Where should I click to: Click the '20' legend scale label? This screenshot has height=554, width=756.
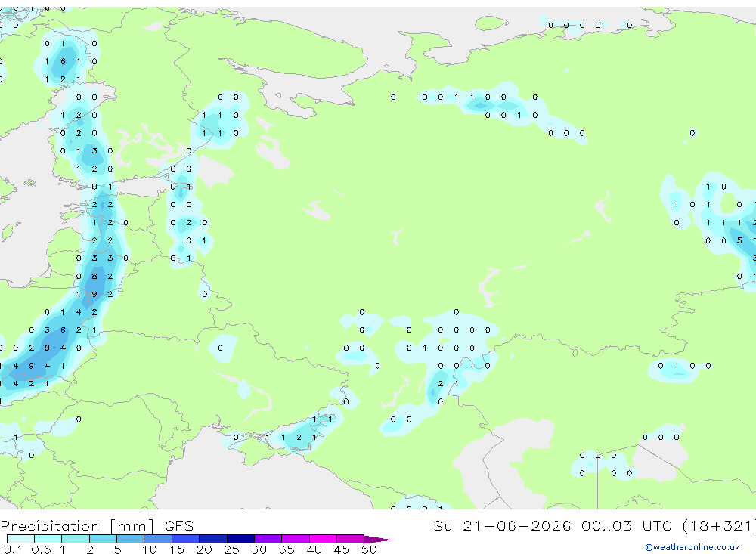point(204,549)
